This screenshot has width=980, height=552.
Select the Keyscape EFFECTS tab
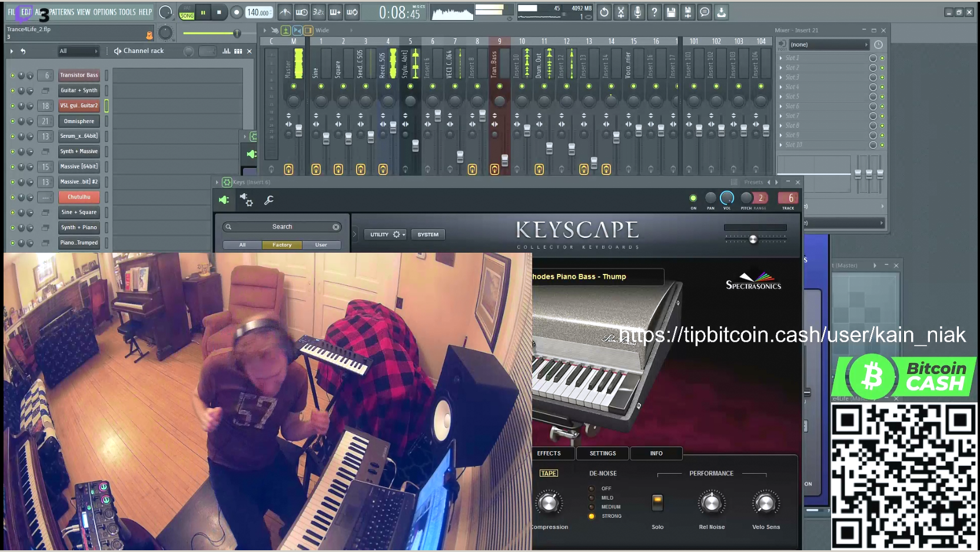[549, 454]
